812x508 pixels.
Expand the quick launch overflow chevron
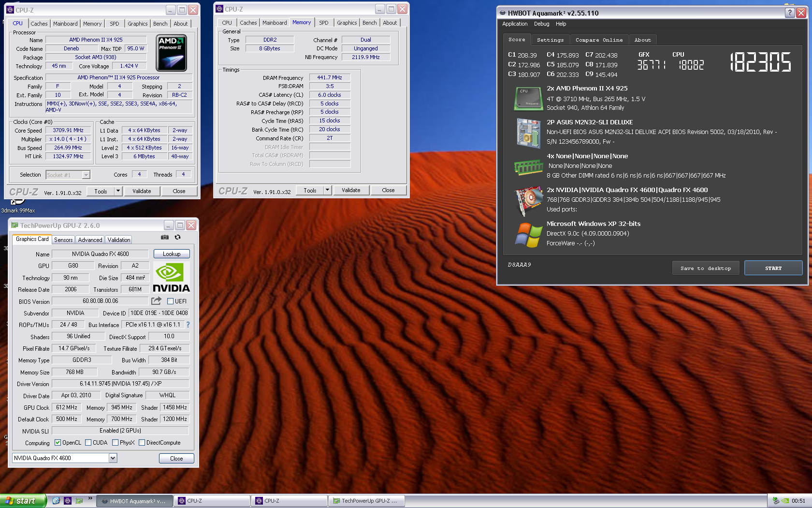pos(90,498)
